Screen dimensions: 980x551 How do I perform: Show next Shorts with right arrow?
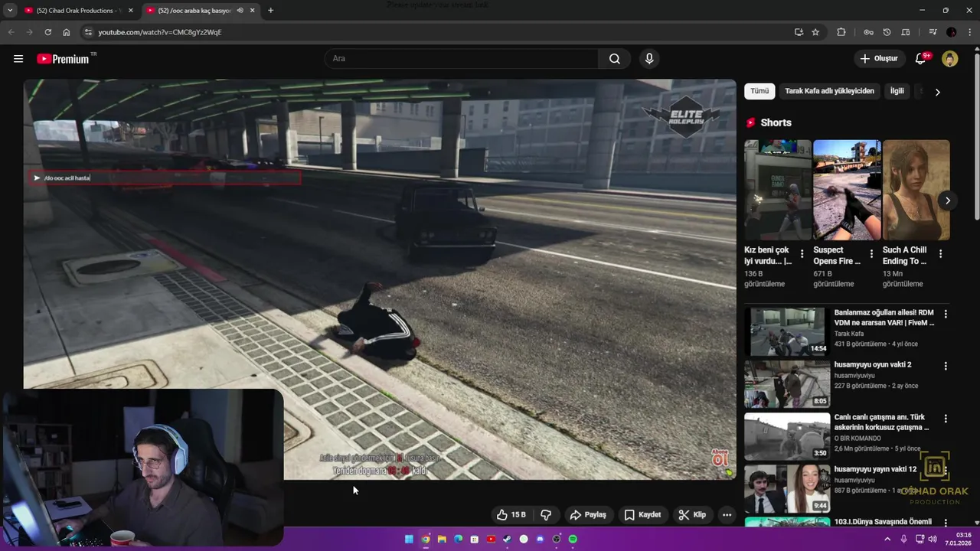[x=947, y=201]
